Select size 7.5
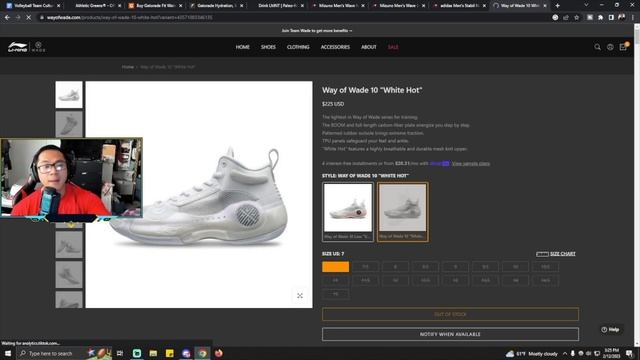The image size is (640, 360). click(365, 267)
